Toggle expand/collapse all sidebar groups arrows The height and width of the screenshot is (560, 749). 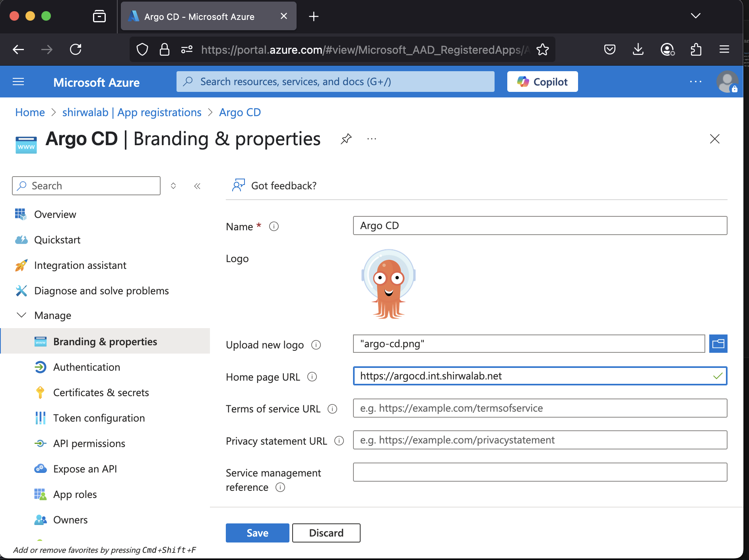(x=173, y=186)
